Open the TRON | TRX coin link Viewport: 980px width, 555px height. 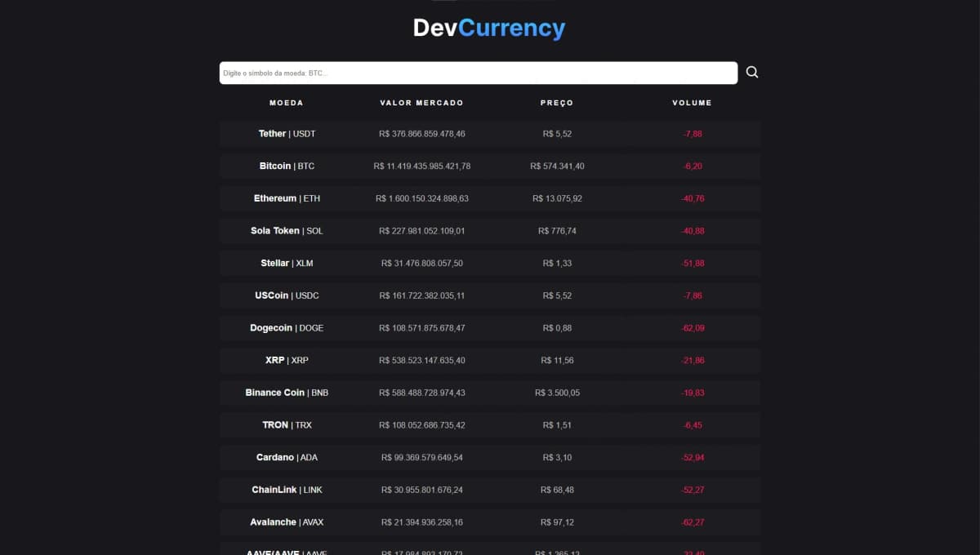click(x=287, y=425)
